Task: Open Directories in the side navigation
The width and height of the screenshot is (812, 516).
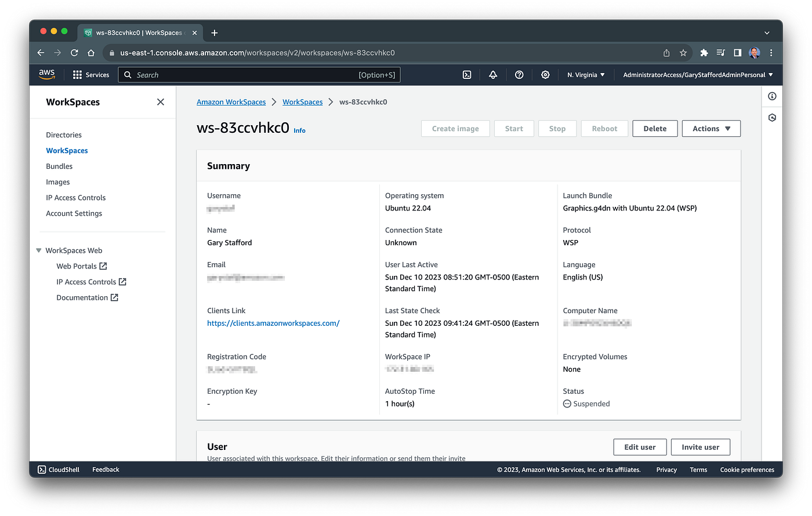Action: tap(64, 135)
